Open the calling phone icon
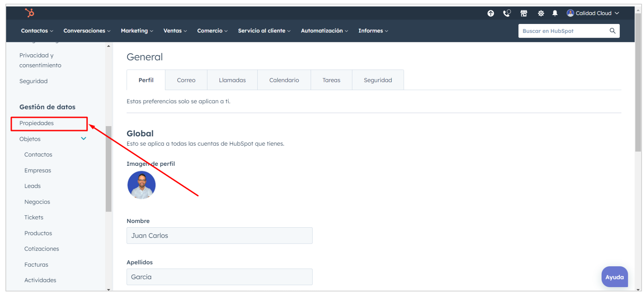This screenshot has height=295, width=644. [x=506, y=13]
